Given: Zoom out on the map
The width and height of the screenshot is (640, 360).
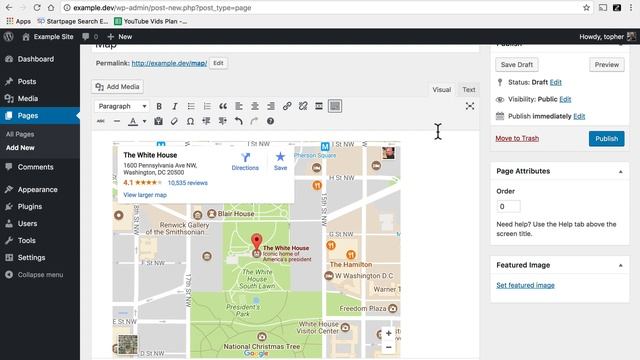Looking at the screenshot, I should coord(389,347).
